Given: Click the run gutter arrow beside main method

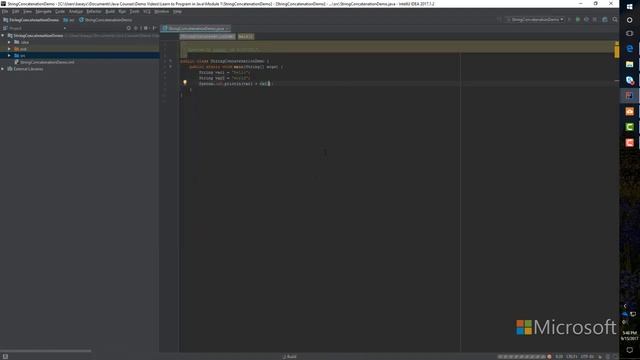Looking at the screenshot, I should point(171,67).
